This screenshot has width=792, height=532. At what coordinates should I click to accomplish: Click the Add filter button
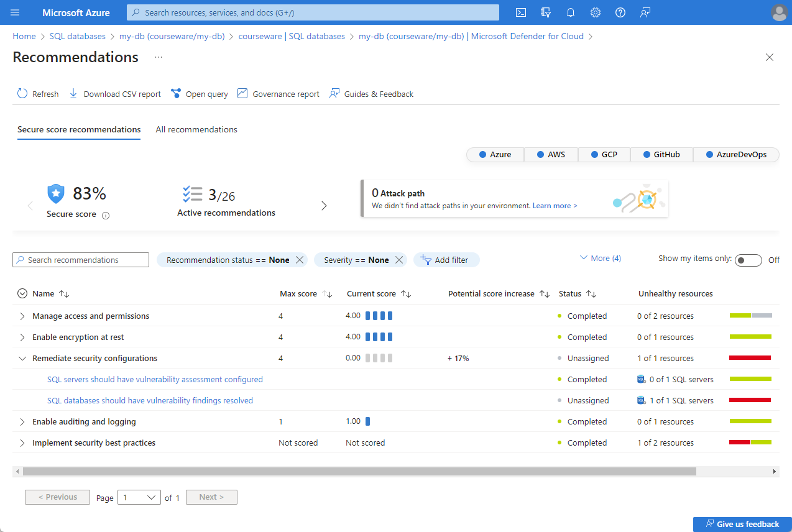(x=446, y=260)
